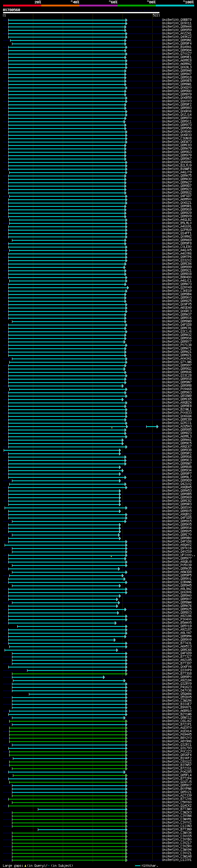Click the yellow gap marker in the UPI000 row
Screen dimensions: 197x868
[x=111, y=556]
